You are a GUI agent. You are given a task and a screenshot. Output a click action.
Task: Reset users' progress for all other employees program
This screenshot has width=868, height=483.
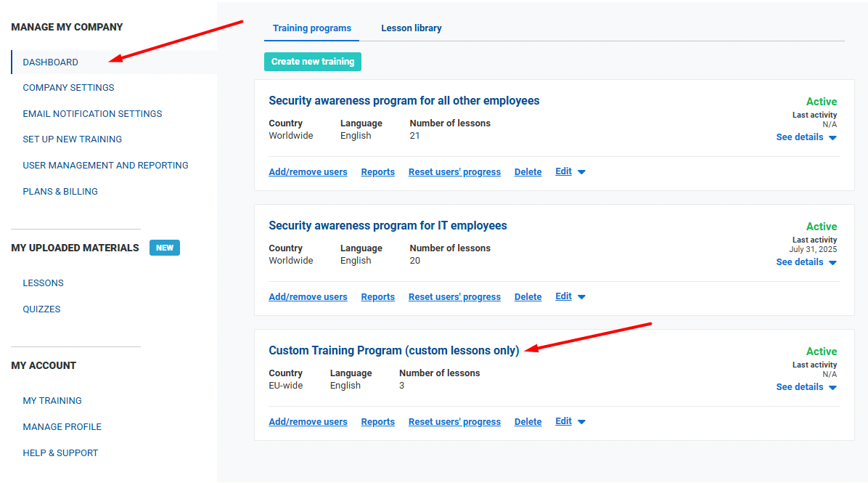pyautogui.click(x=454, y=172)
